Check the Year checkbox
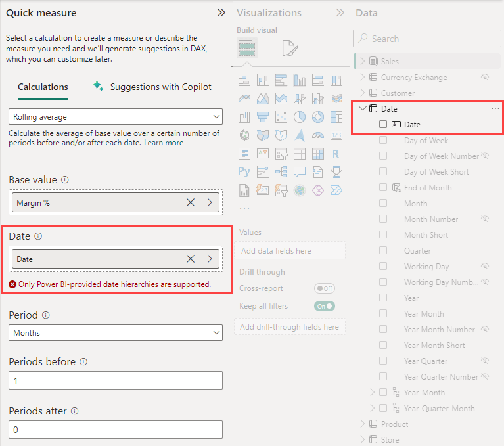 [x=383, y=298]
